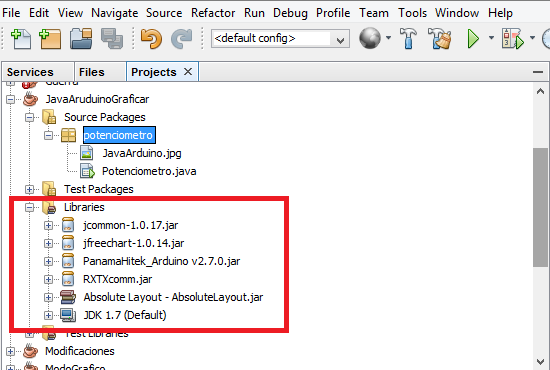Collapse the JavaAruduinoGraficar project node
Screen dimensions: 550x370
coord(11,99)
